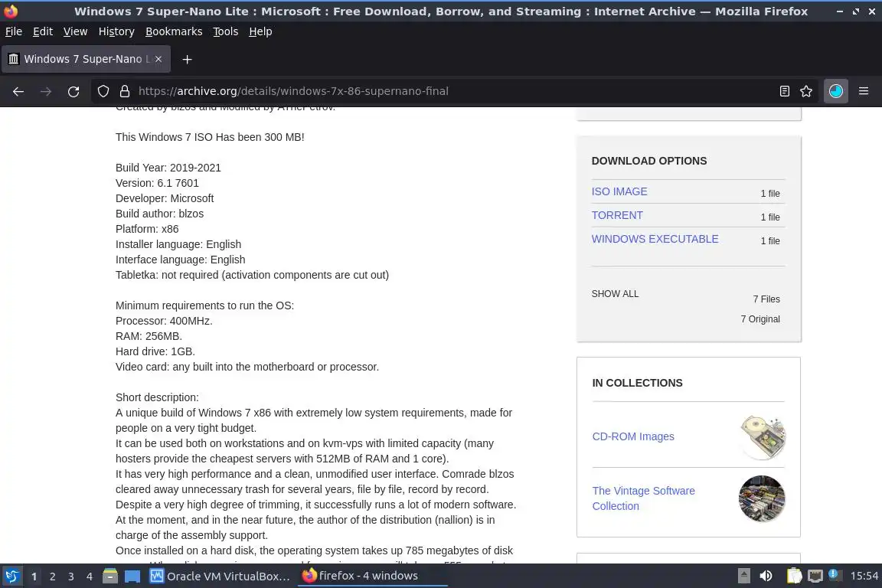Open the CD-ROM Images collection link
This screenshot has width=882, height=588.
[x=633, y=436]
